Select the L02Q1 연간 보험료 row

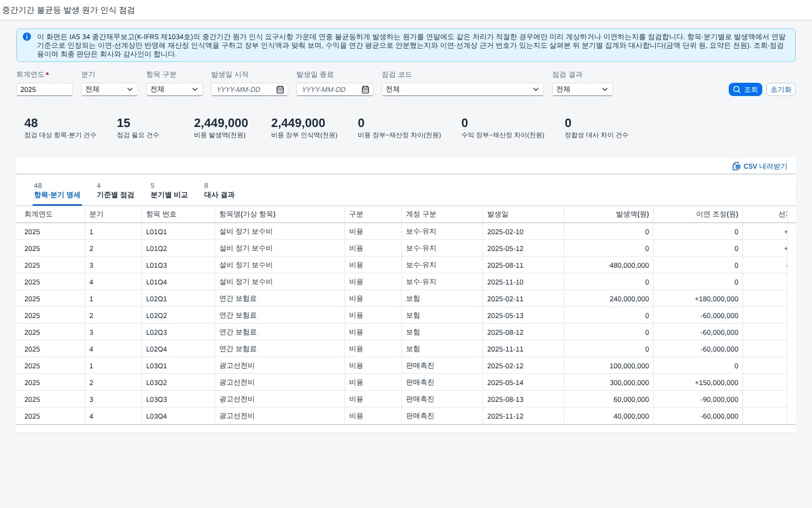406,299
